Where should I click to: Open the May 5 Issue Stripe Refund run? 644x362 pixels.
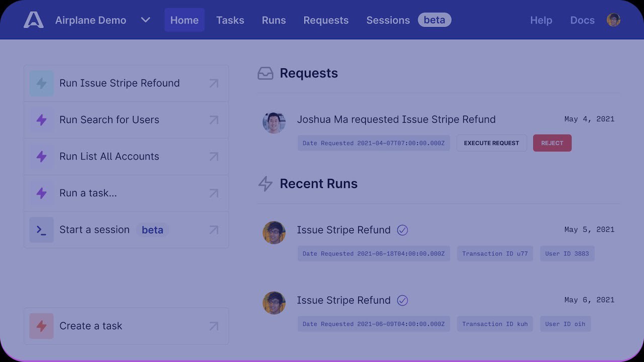344,230
